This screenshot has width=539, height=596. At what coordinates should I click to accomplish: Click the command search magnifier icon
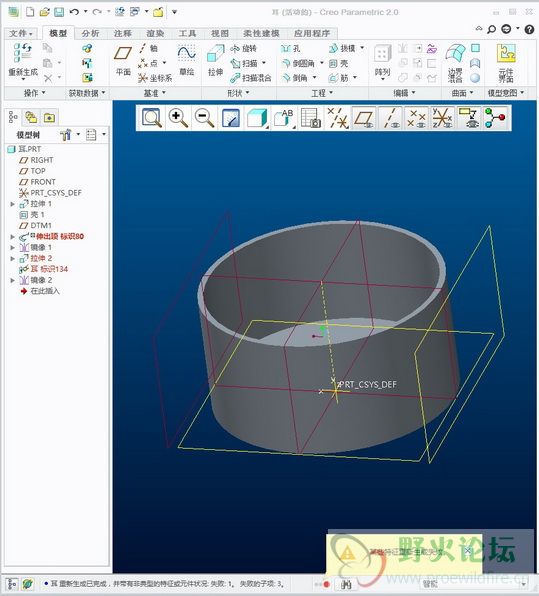(491, 29)
